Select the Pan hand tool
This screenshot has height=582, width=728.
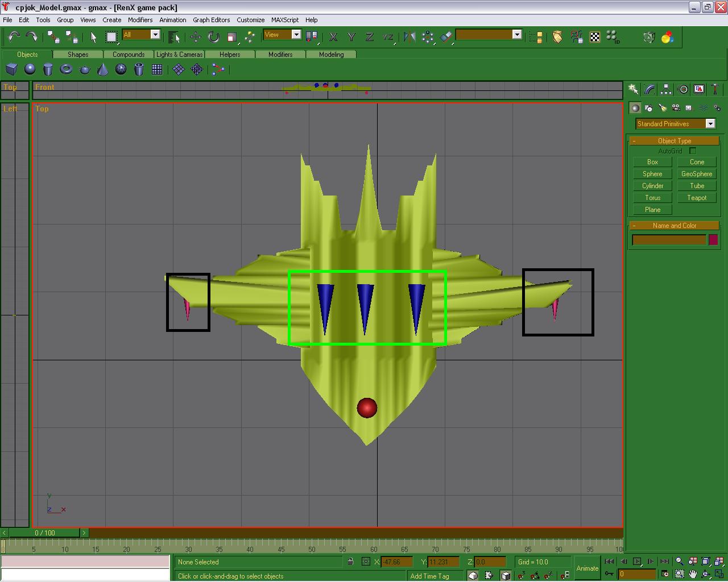tap(692, 574)
